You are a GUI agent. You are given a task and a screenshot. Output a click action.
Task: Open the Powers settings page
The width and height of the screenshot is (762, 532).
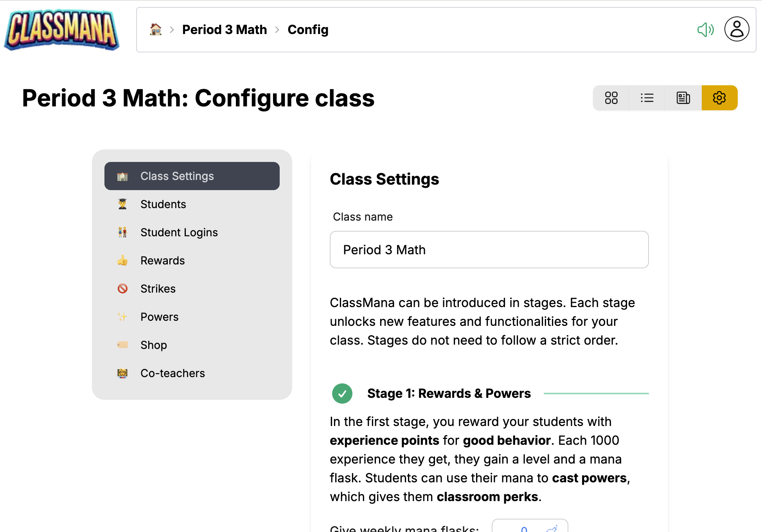point(159,317)
